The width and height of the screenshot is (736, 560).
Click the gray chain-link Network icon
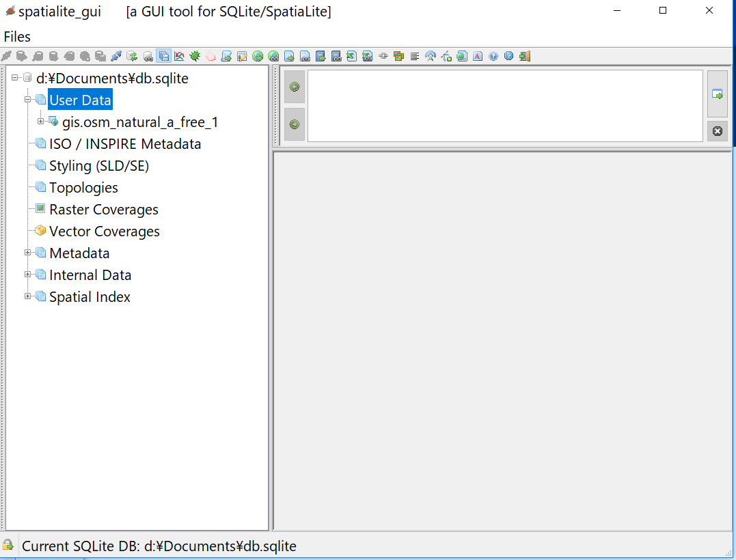coord(383,56)
